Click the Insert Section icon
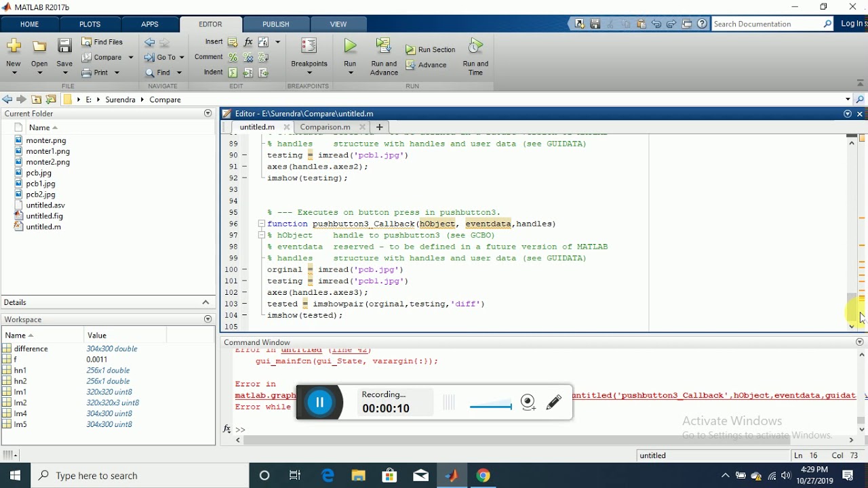868x488 pixels. [x=233, y=42]
